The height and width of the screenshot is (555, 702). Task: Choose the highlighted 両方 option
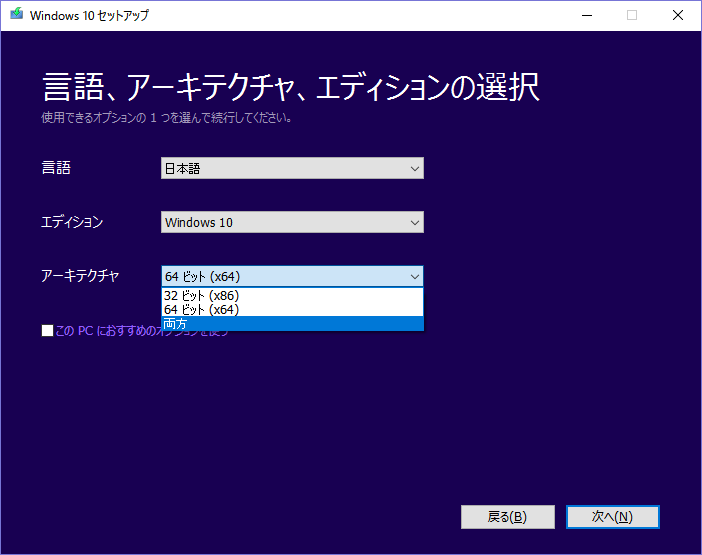pos(292,324)
